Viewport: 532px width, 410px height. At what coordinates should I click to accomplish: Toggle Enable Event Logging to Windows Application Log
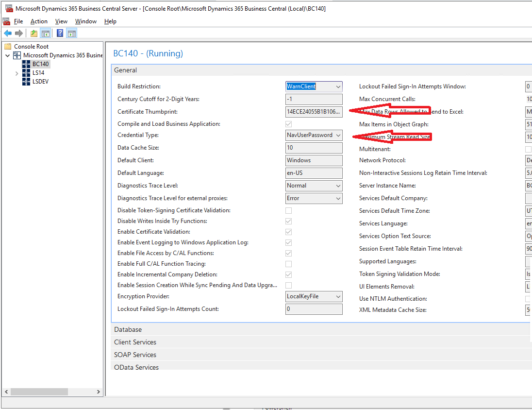click(x=289, y=243)
